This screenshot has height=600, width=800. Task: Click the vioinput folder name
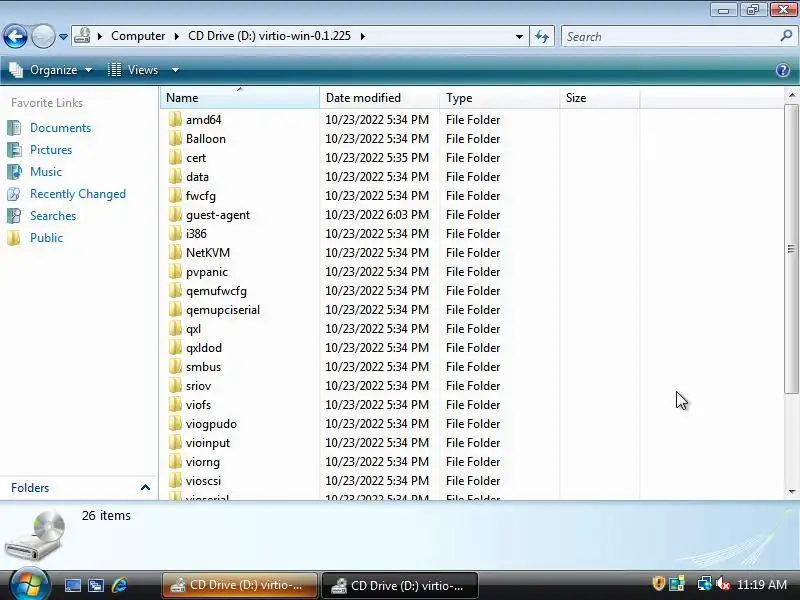[208, 443]
